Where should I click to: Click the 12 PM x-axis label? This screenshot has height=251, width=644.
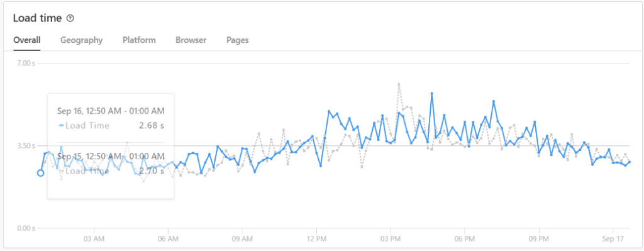click(317, 239)
